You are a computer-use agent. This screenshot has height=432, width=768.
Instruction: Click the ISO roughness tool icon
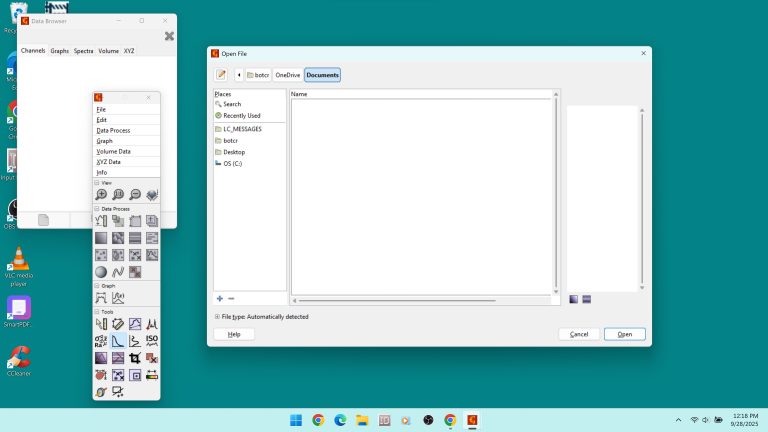point(152,340)
